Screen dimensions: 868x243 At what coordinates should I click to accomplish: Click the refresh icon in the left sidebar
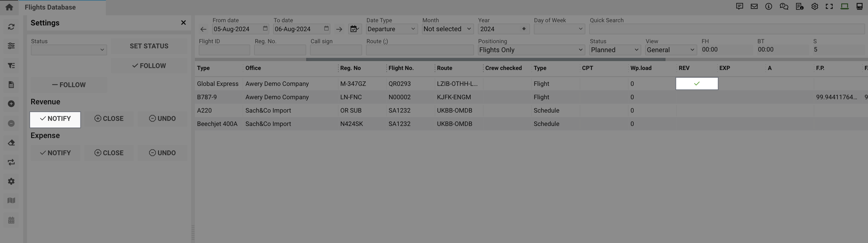pyautogui.click(x=11, y=27)
